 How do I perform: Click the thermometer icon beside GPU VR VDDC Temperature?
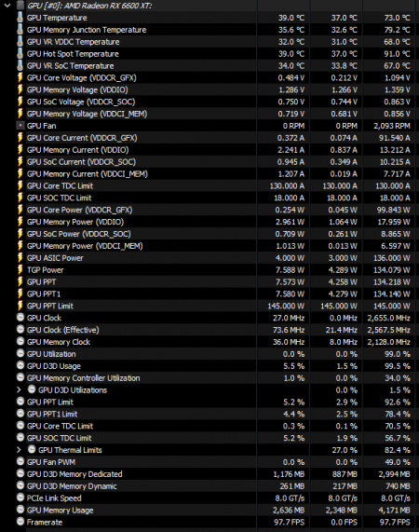coord(20,42)
